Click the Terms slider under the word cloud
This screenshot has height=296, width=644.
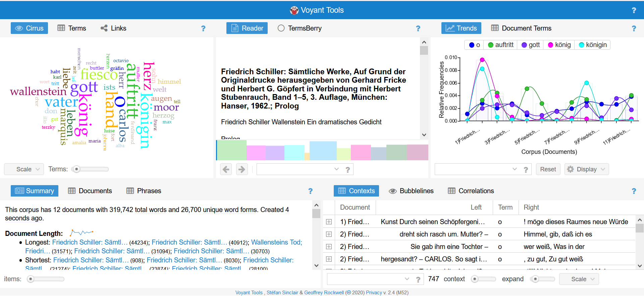pos(90,169)
